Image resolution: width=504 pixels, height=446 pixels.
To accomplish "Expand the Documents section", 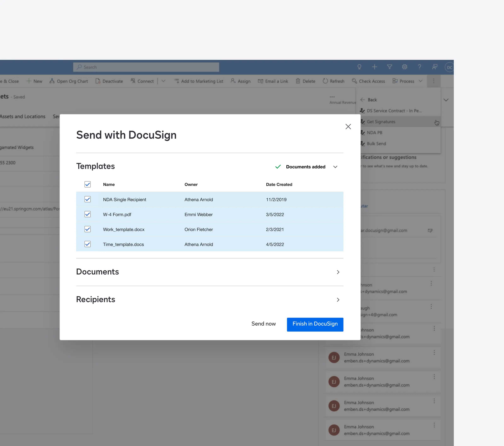I will (x=338, y=272).
